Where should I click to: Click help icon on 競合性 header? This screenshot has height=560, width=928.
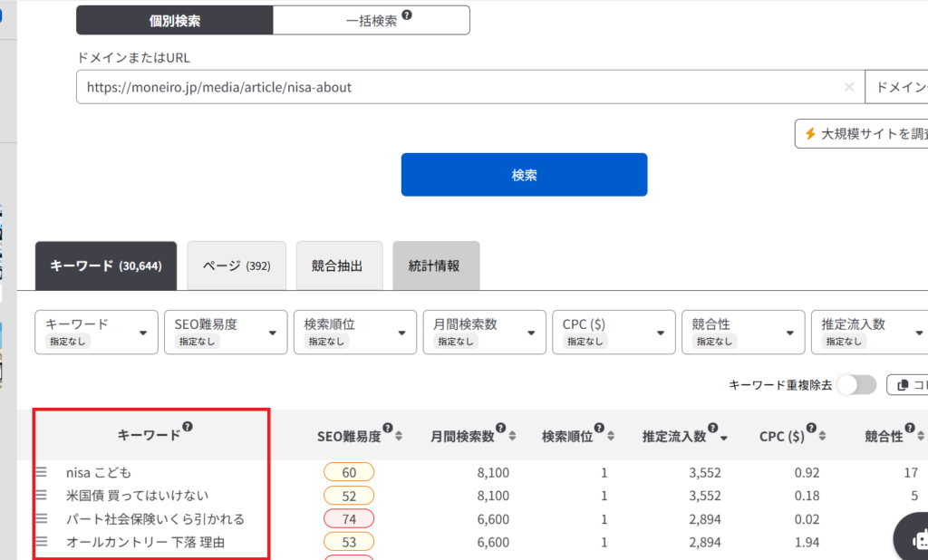910,428
